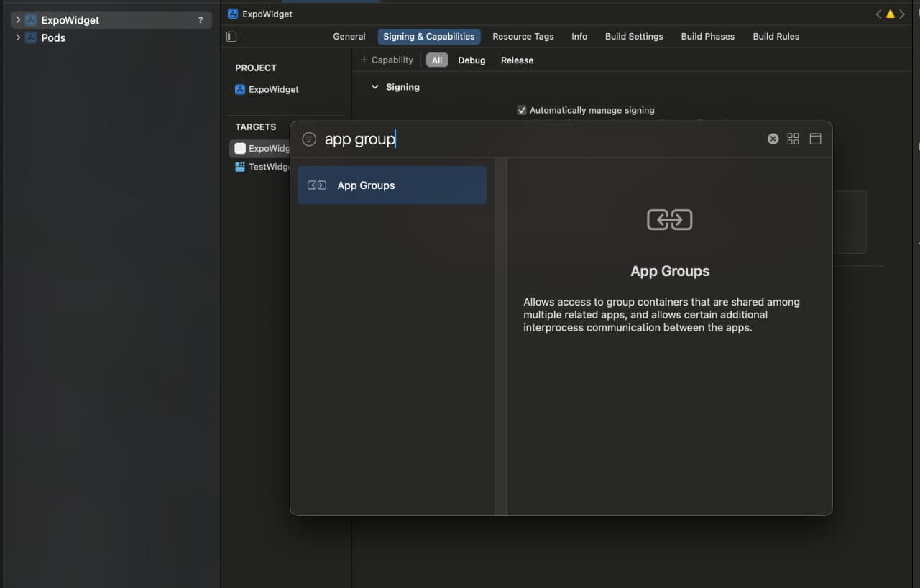Click the ExpoWidget project icon in navigator
920x588 pixels.
[x=30, y=20]
